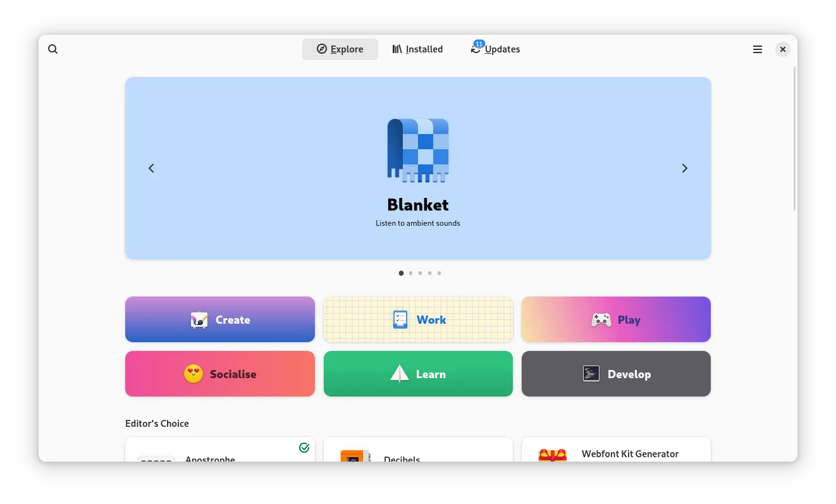
Task: Open the Webfont Kit Generator card
Action: [616, 450]
